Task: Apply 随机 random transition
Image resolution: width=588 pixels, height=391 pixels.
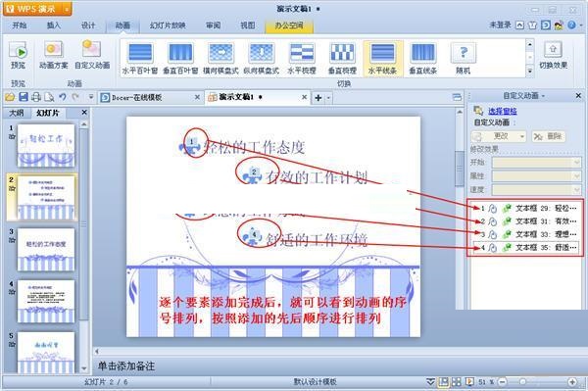Action: [464, 59]
